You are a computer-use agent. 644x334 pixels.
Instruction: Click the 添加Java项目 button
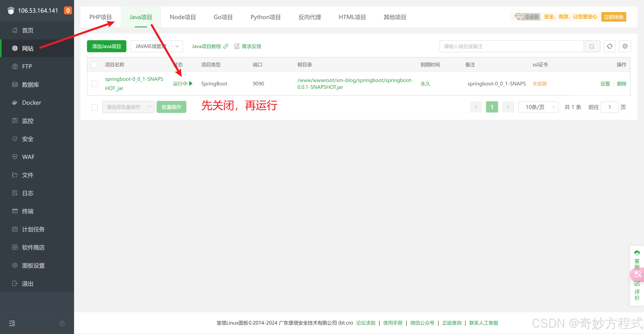click(106, 46)
